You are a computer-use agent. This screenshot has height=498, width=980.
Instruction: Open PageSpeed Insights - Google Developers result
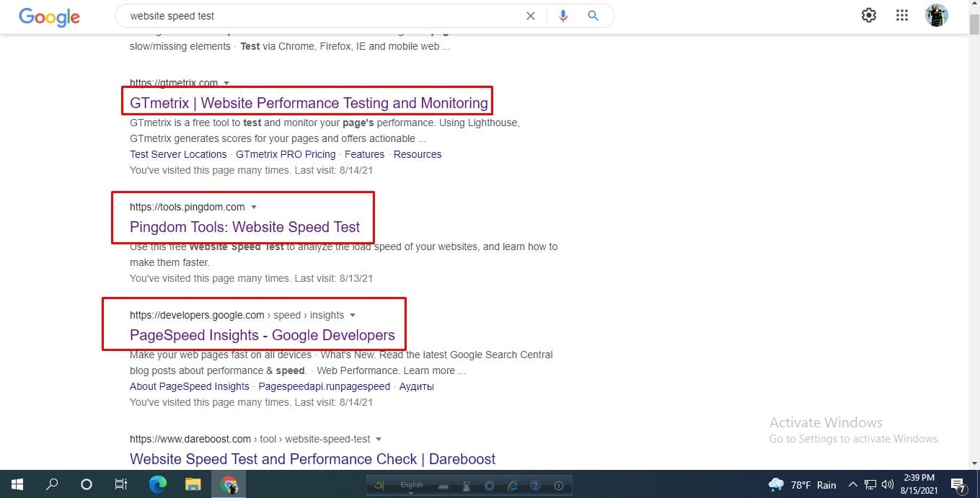coord(262,335)
